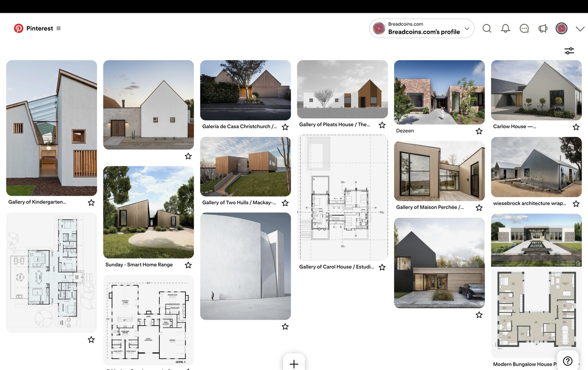Image resolution: width=588 pixels, height=370 pixels.
Task: Open the filter sliders icon
Action: [569, 50]
